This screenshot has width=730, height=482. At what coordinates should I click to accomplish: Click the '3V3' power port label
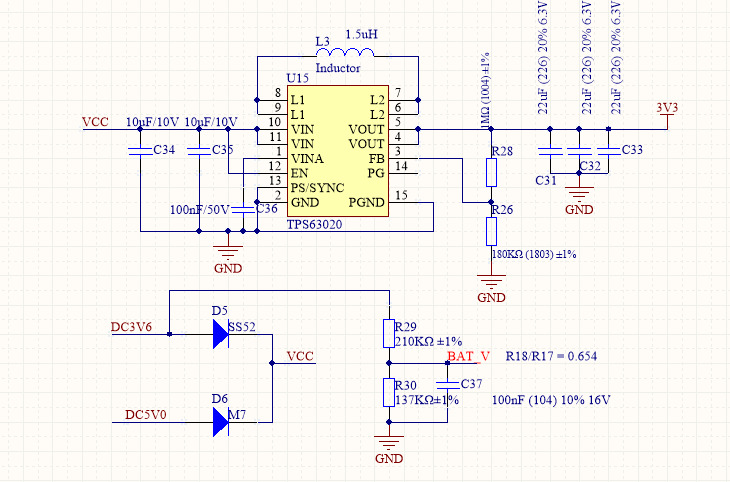(x=667, y=108)
